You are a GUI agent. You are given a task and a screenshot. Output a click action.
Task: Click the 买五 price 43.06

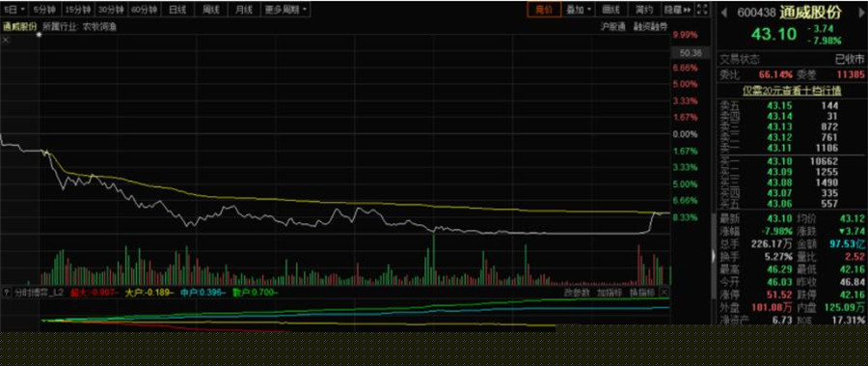coord(779,204)
